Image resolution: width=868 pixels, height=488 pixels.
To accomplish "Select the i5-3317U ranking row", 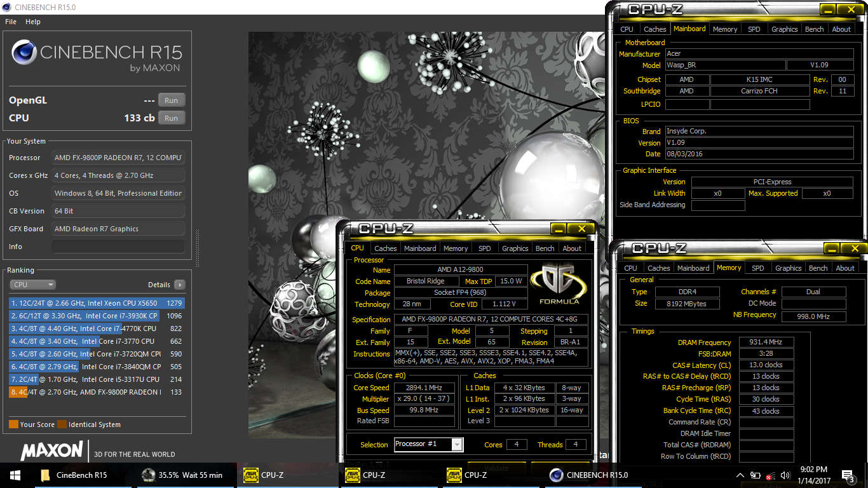I will 97,379.
